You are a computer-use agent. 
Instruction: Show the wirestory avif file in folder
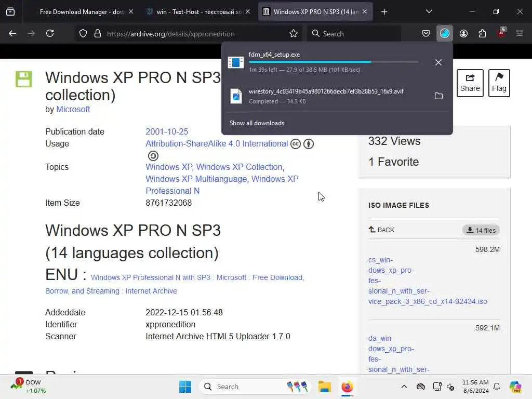coord(438,96)
